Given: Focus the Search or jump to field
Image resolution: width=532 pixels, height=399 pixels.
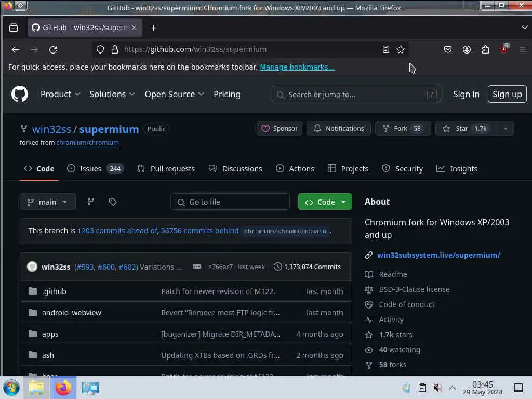Looking at the screenshot, I should [x=356, y=95].
